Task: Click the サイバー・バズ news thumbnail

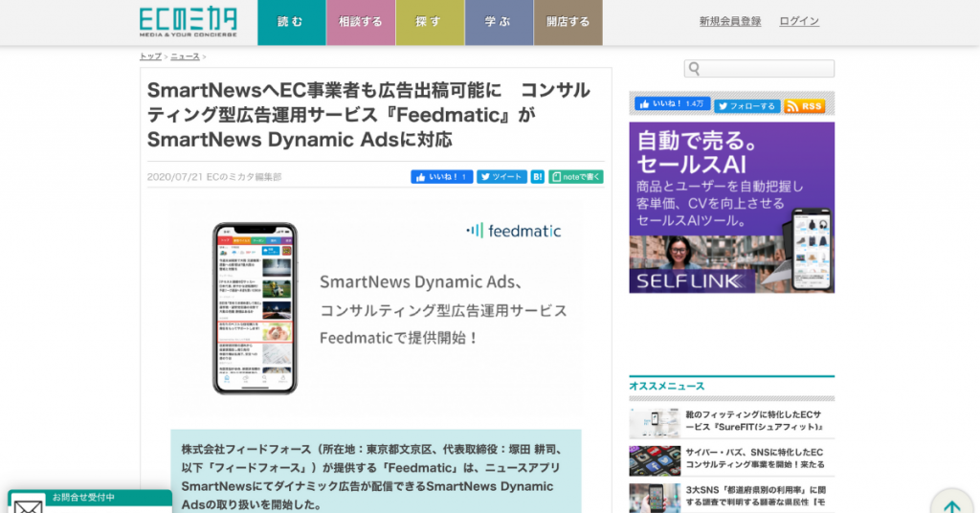Action: [x=655, y=461]
